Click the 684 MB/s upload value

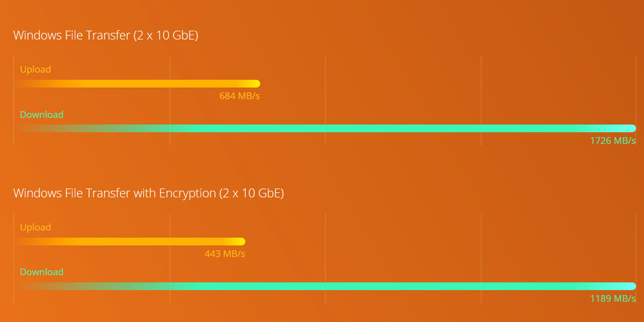[240, 96]
